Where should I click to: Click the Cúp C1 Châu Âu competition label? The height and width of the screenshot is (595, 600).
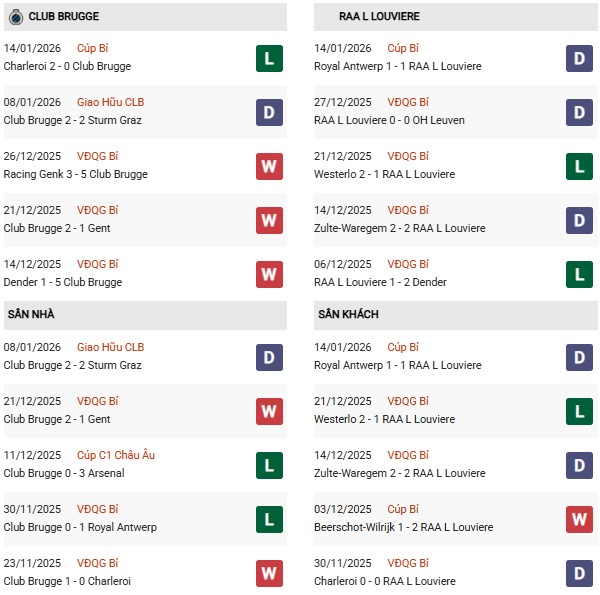click(x=116, y=456)
